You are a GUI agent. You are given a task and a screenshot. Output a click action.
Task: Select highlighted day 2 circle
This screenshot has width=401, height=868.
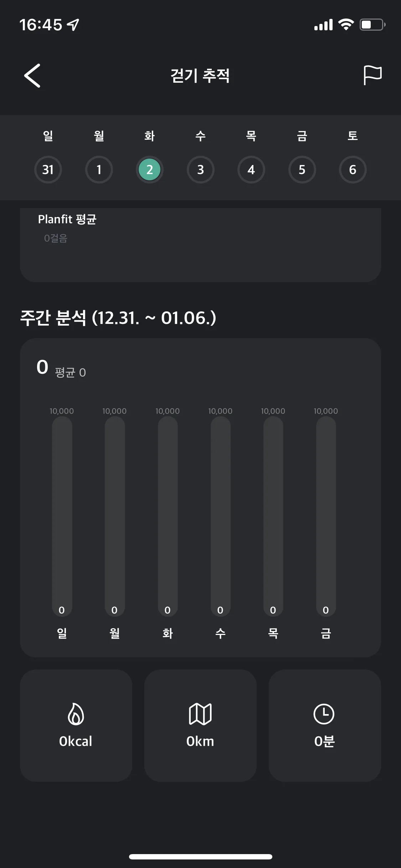(150, 170)
